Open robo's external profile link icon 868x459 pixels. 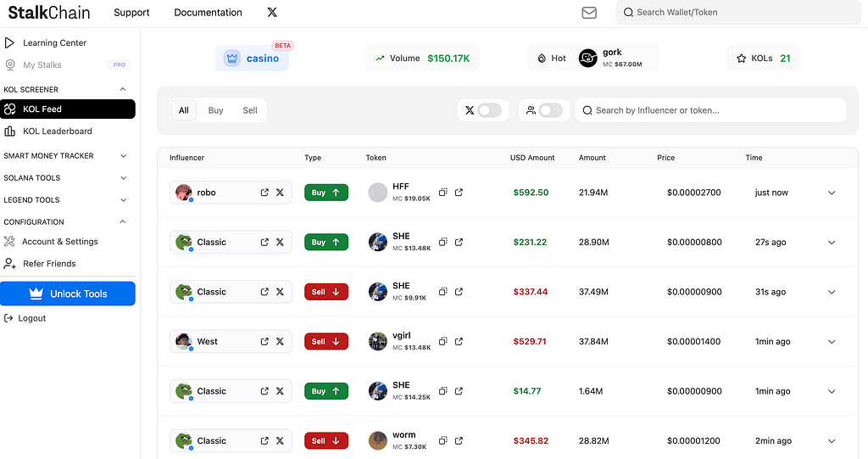pos(264,193)
